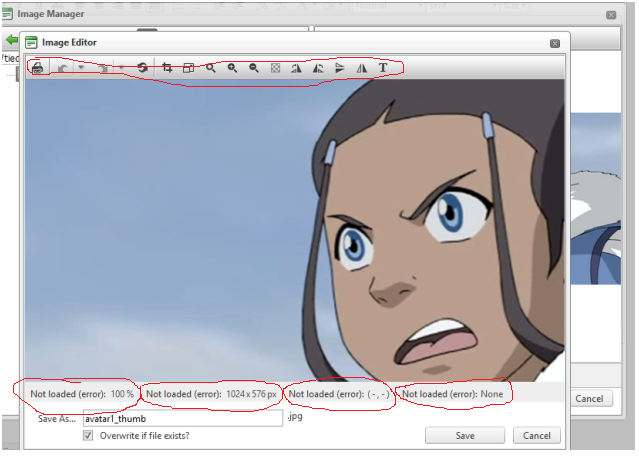Click Cancel button in Image Editor

537,435
